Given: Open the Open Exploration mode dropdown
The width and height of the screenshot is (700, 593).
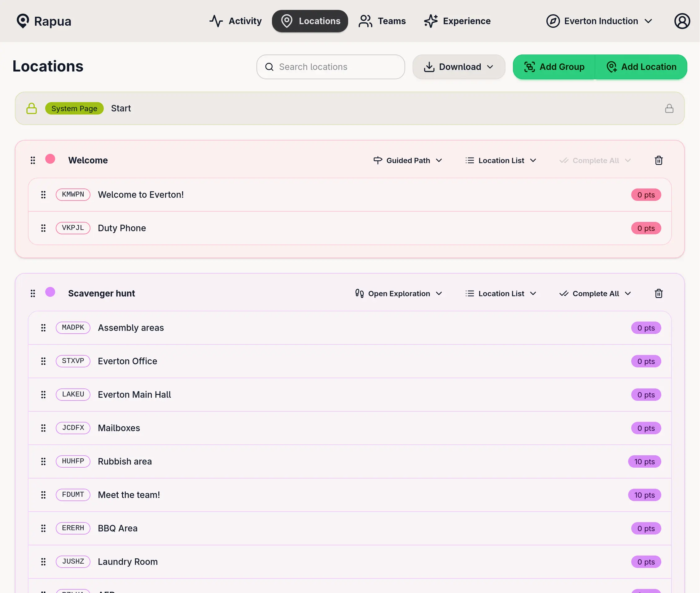Looking at the screenshot, I should point(399,293).
